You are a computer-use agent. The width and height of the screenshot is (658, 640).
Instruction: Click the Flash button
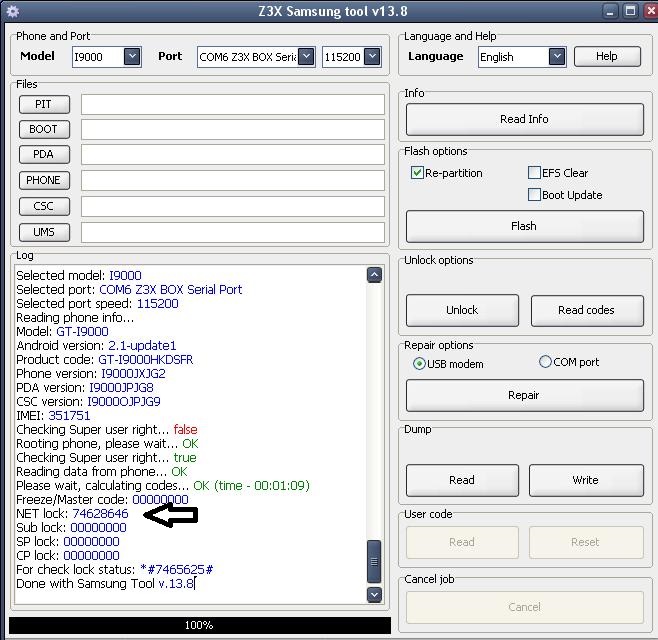525,226
